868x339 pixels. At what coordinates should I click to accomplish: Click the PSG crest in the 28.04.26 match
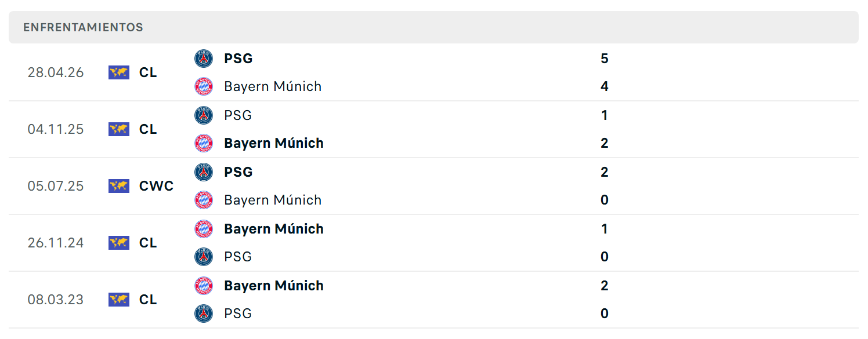[204, 59]
